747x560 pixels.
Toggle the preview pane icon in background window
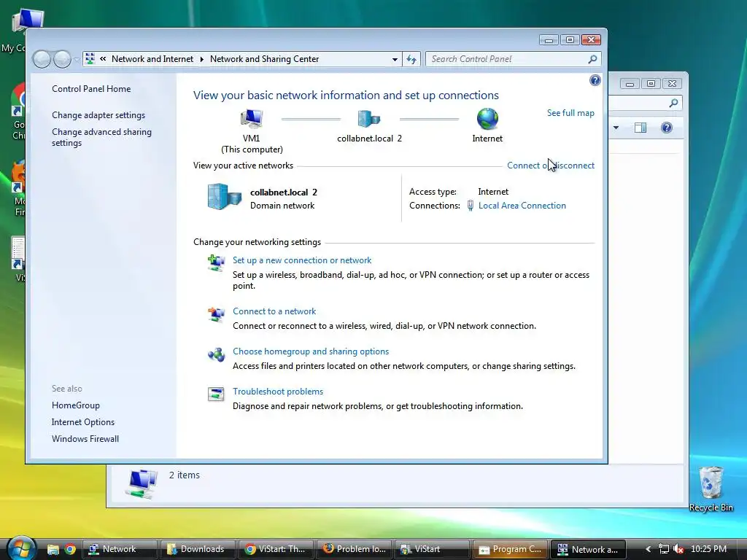coord(640,128)
